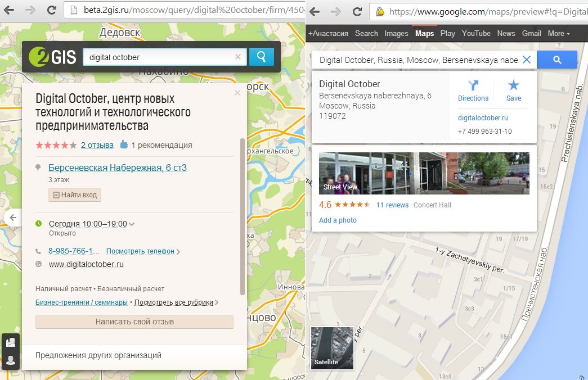Clear the Google Maps search box
The image size is (588, 380).
point(527,60)
